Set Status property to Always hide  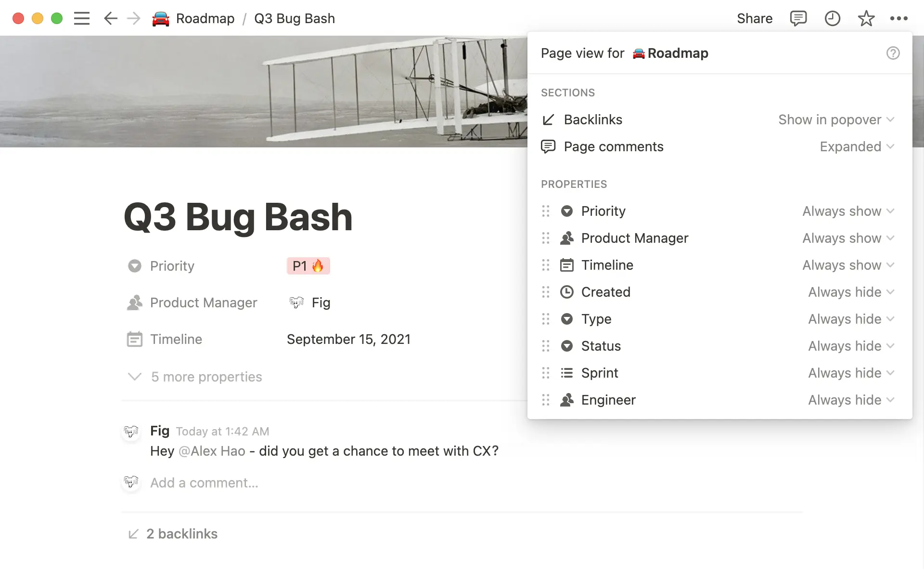850,346
